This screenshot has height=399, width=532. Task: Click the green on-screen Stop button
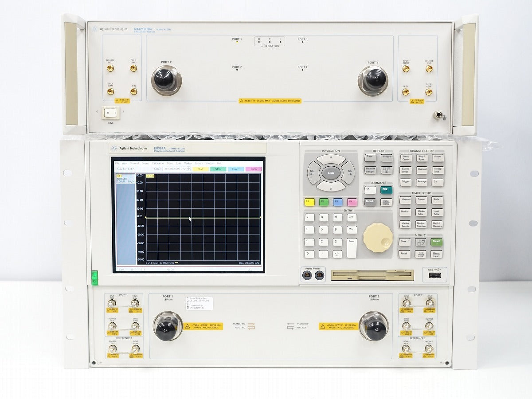pyautogui.click(x=218, y=169)
